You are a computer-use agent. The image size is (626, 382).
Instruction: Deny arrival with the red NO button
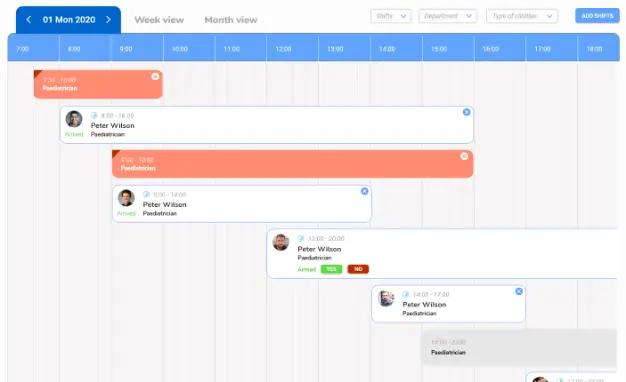(358, 269)
